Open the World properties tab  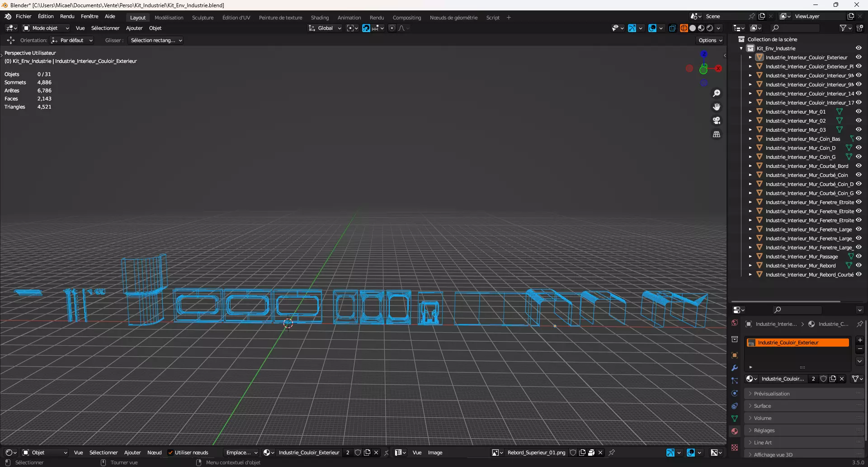point(735,323)
